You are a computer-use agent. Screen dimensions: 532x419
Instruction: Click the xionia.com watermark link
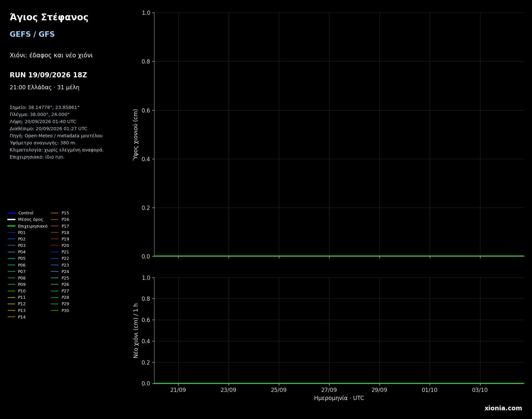click(503, 408)
